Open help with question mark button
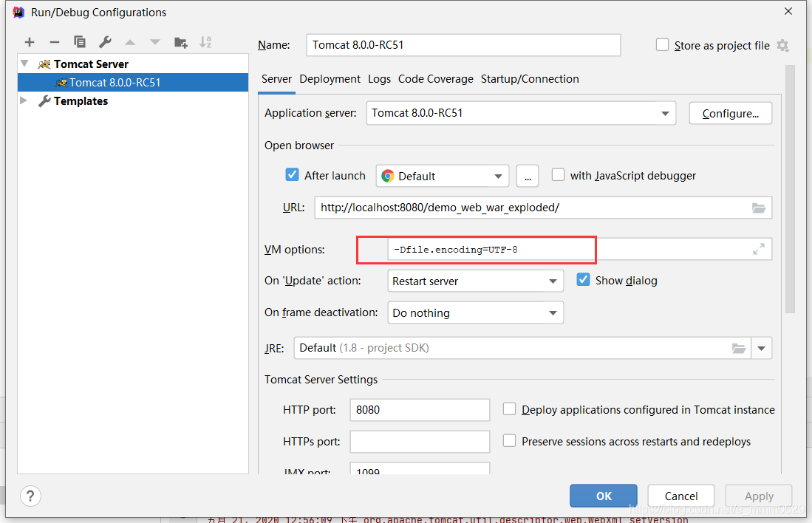 30,496
